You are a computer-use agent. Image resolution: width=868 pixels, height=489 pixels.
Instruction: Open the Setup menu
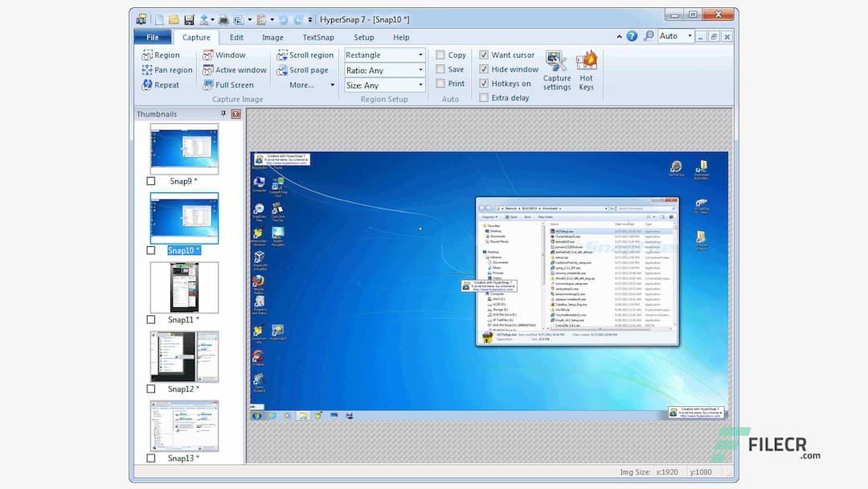coord(363,37)
